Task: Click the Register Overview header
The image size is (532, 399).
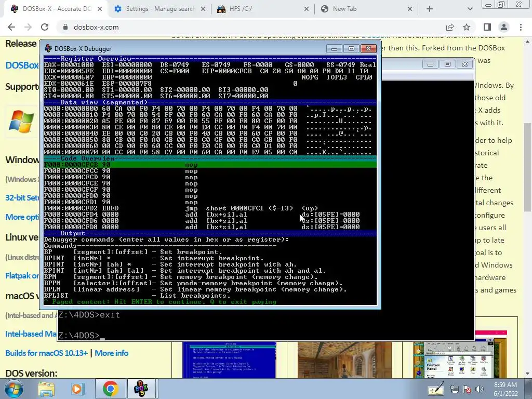Action: coord(210,58)
